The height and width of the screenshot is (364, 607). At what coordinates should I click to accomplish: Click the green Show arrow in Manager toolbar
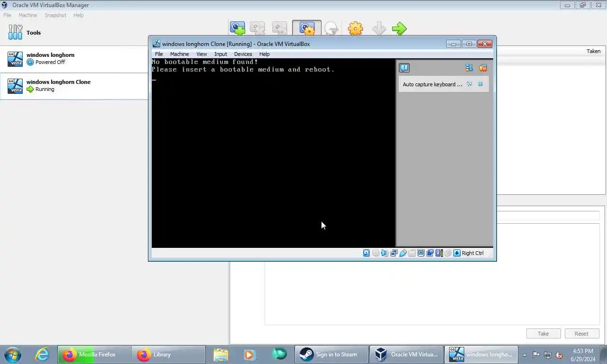point(399,28)
